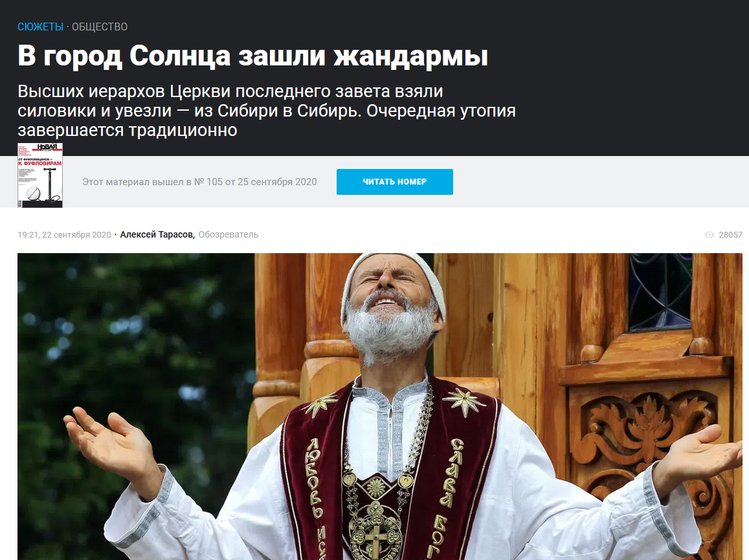
Task: Open the СЮЖЕТЫ section link
Action: pos(40,27)
